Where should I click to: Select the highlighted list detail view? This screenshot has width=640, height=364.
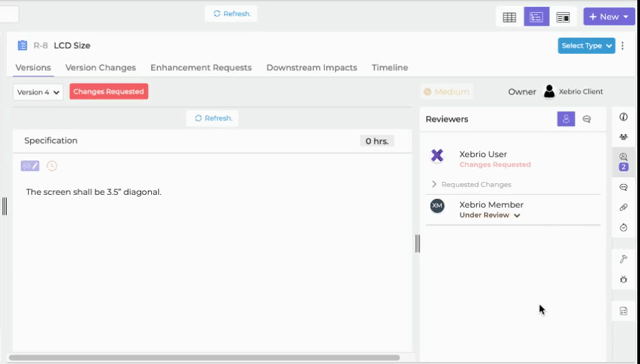[x=536, y=17]
